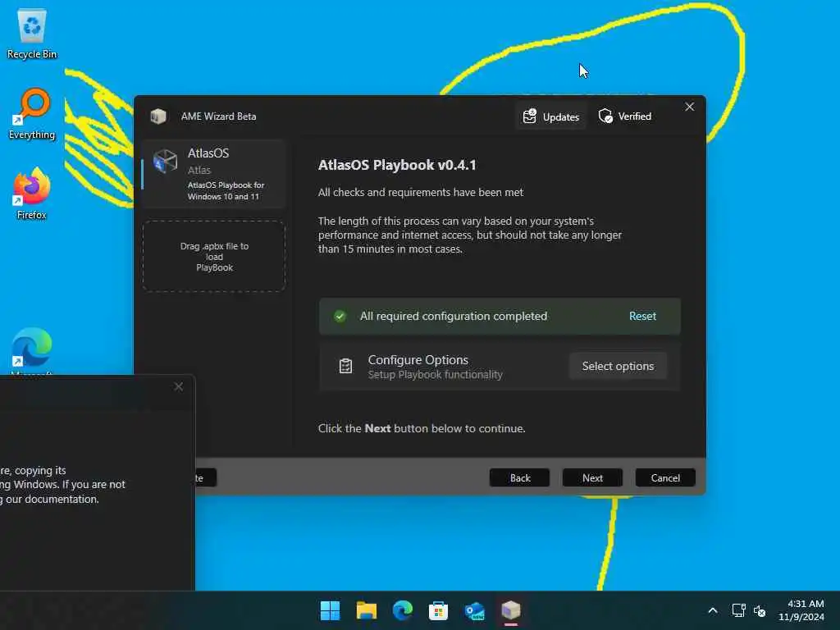Click the Back button
The image size is (840, 630).
point(519,478)
